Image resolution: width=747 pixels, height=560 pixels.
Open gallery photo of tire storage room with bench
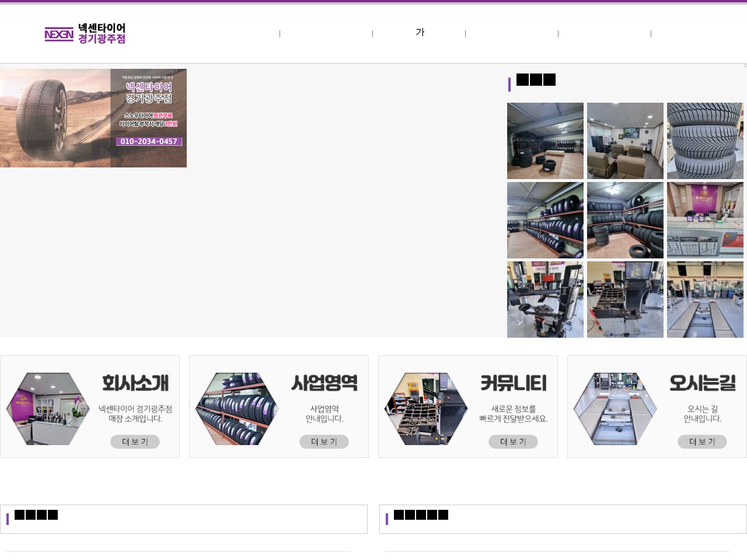click(x=545, y=141)
